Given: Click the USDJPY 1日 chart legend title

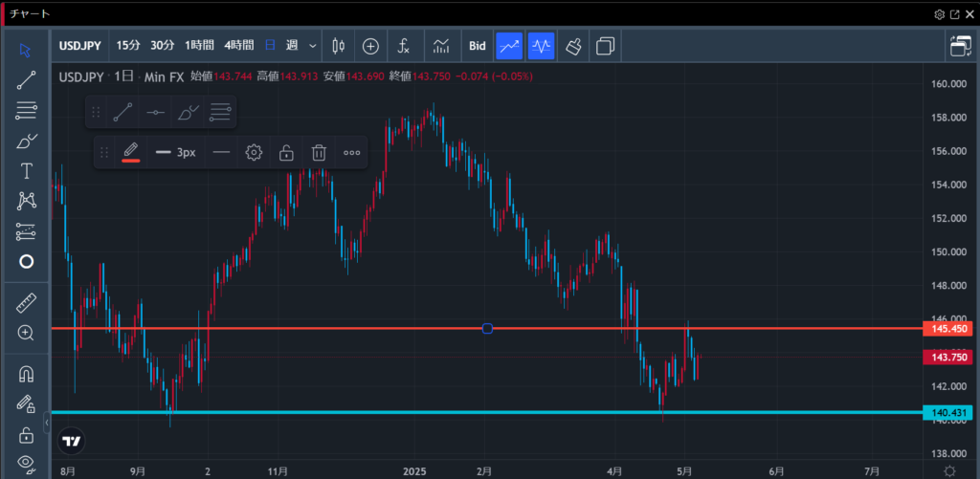Looking at the screenshot, I should (122, 76).
